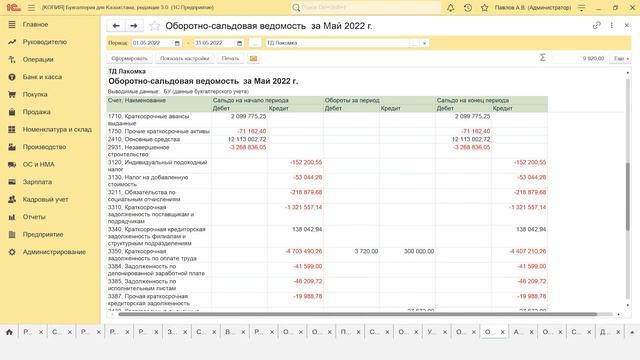This screenshot has width=640, height=360.
Task: Send report by email envelope icon
Action: coord(253,58)
